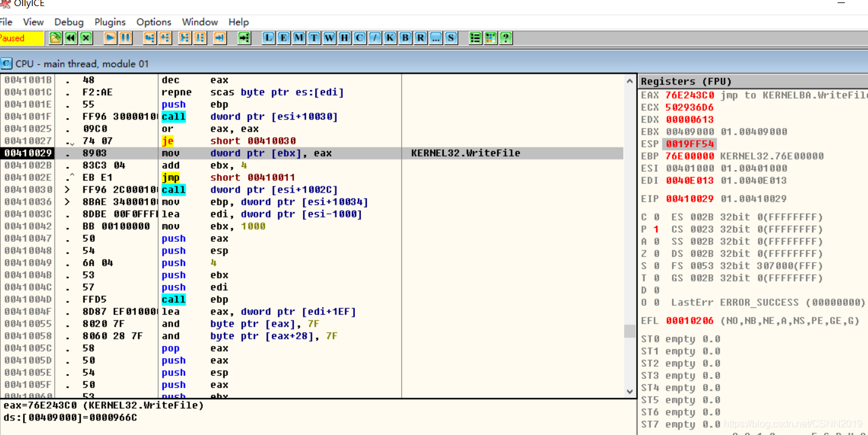
Task: Click the green Go to address icon
Action: coord(244,38)
